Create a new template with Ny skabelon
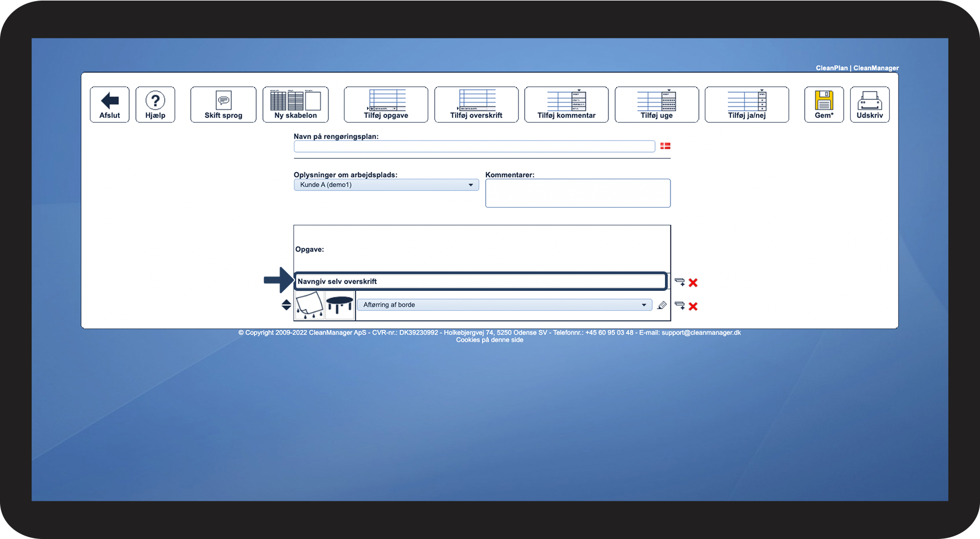The image size is (980, 539). (296, 104)
